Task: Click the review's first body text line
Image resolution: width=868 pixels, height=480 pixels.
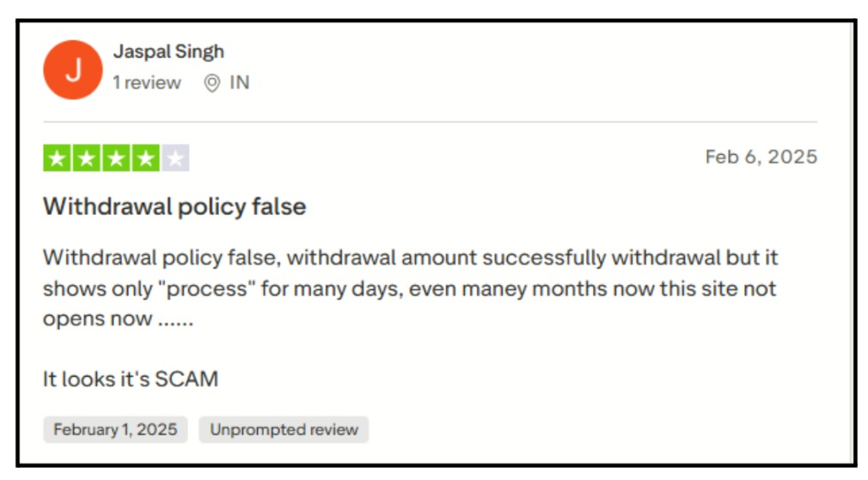Action: pyautogui.click(x=411, y=257)
